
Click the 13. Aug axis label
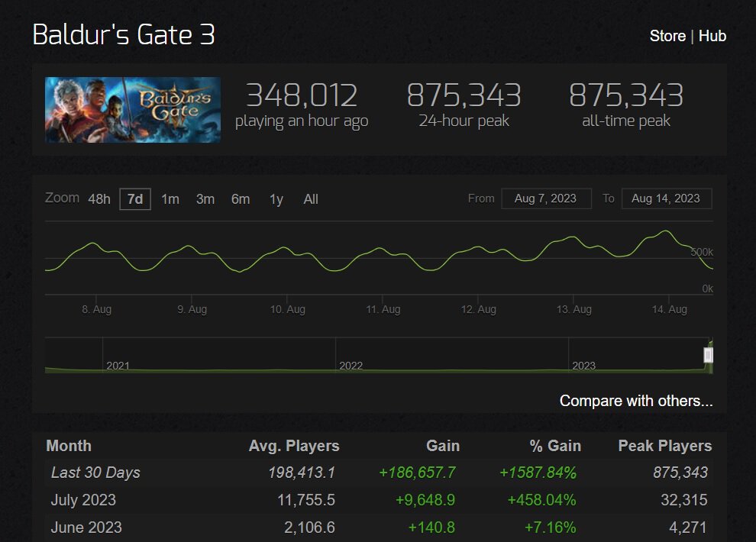(x=573, y=309)
